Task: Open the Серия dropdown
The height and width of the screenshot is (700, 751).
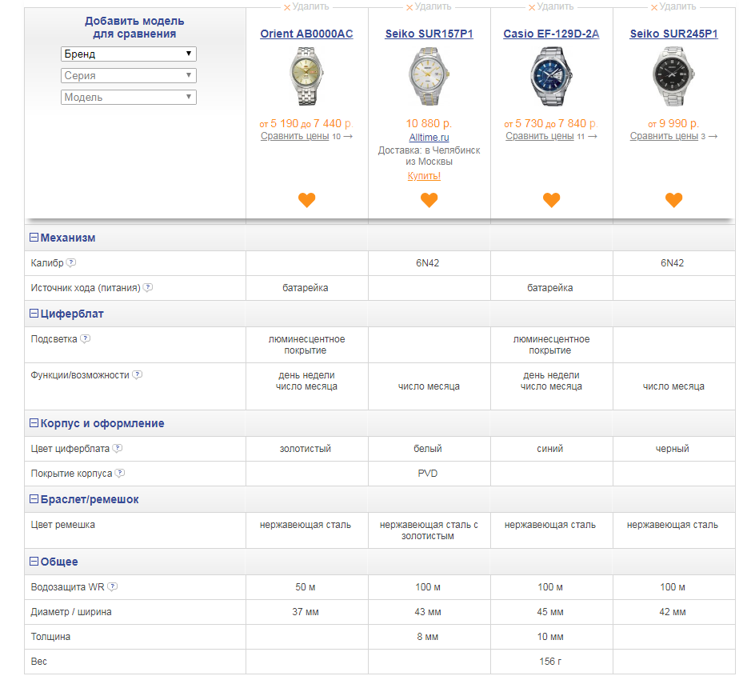Action: point(128,75)
